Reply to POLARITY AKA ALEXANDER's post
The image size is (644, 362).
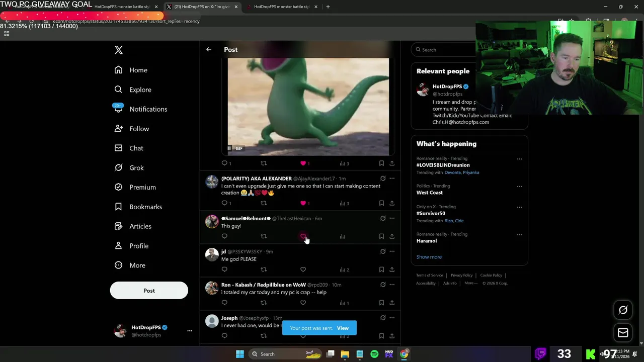pyautogui.click(x=224, y=203)
